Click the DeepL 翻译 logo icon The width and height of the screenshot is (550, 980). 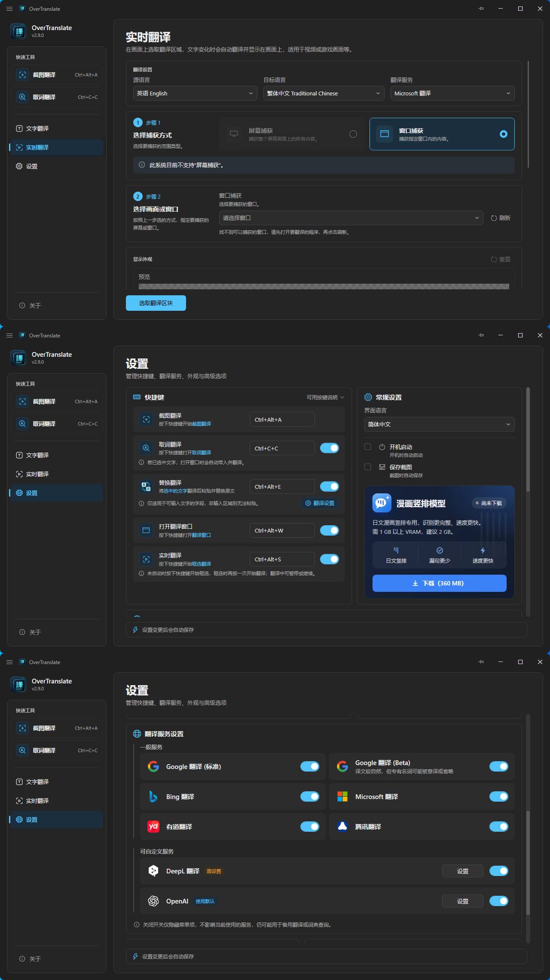pyautogui.click(x=153, y=871)
